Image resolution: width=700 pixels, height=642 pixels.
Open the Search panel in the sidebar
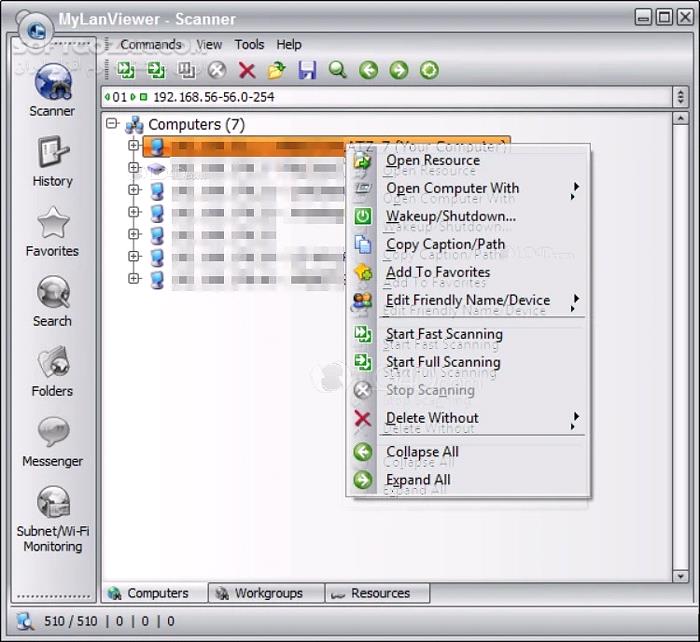(52, 301)
